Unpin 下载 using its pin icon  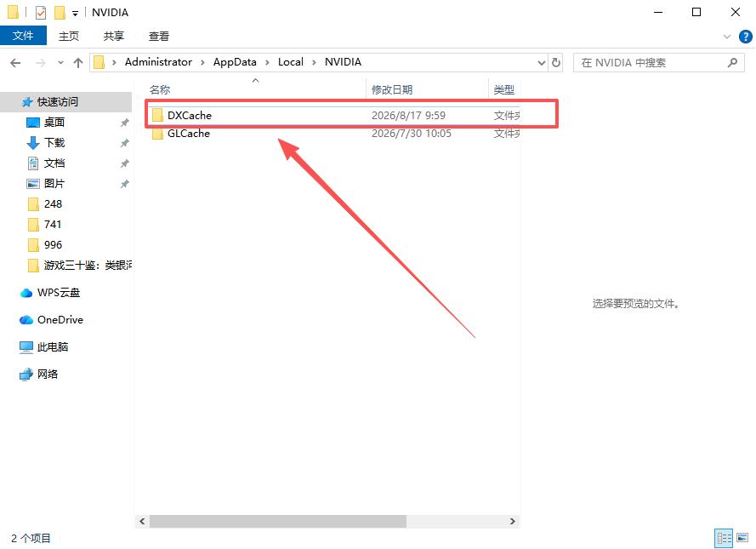(x=124, y=143)
